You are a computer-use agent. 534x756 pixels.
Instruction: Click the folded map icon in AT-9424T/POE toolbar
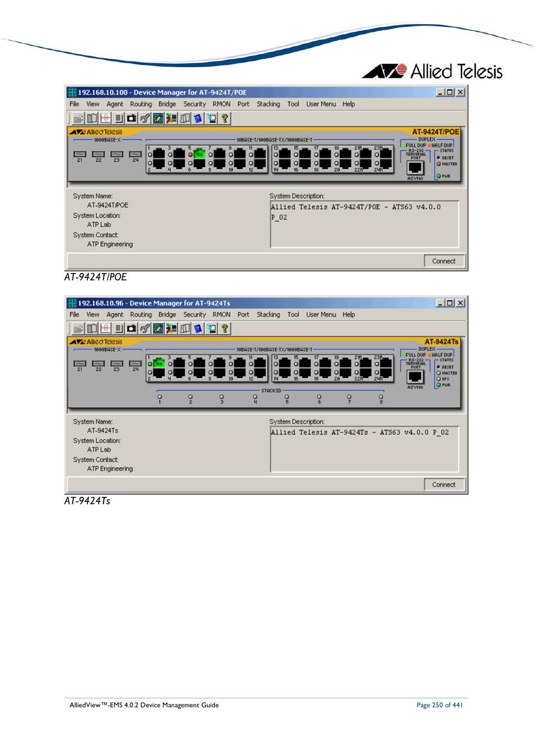(x=185, y=118)
